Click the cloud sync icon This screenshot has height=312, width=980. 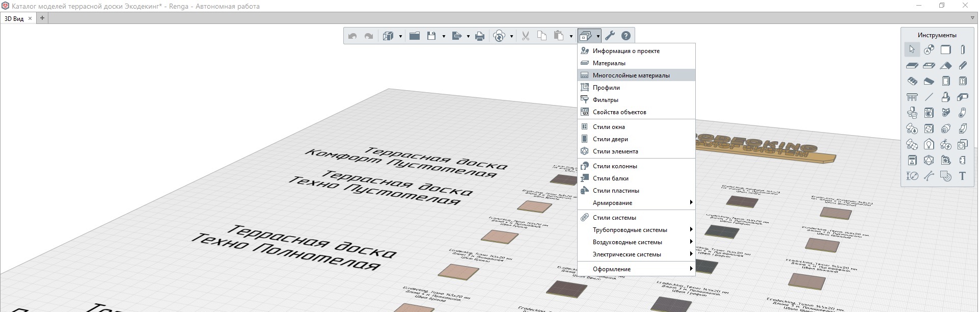pyautogui.click(x=499, y=36)
